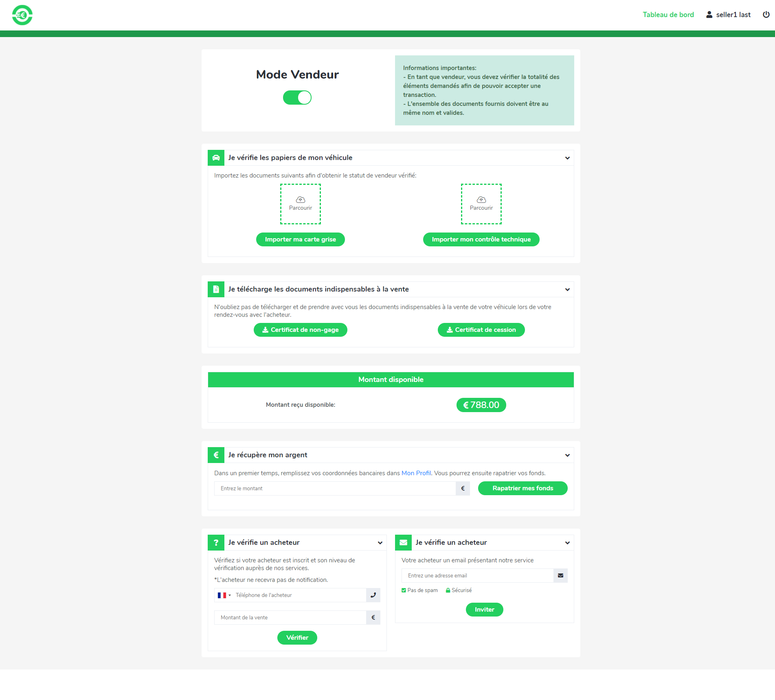Image resolution: width=775 pixels, height=700 pixels.
Task: Collapse the vehicle papers verification section
Action: coord(567,158)
